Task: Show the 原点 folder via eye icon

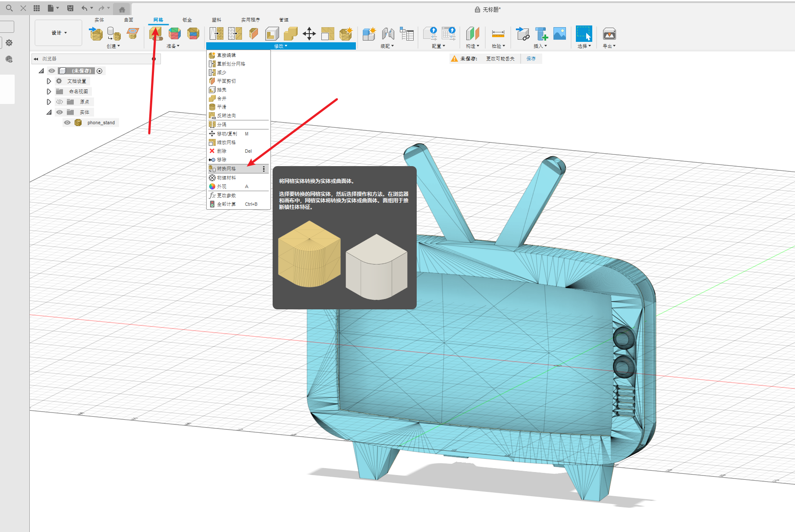Action: click(60, 102)
